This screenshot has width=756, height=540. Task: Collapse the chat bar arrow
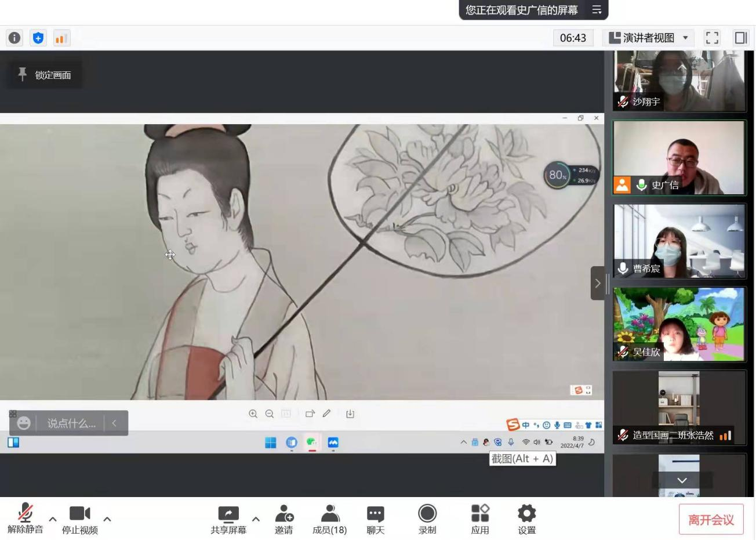[114, 423]
